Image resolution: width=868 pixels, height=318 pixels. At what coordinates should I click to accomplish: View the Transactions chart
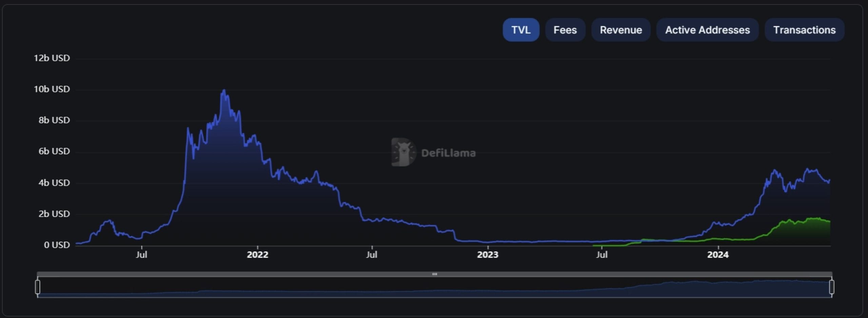pyautogui.click(x=805, y=30)
